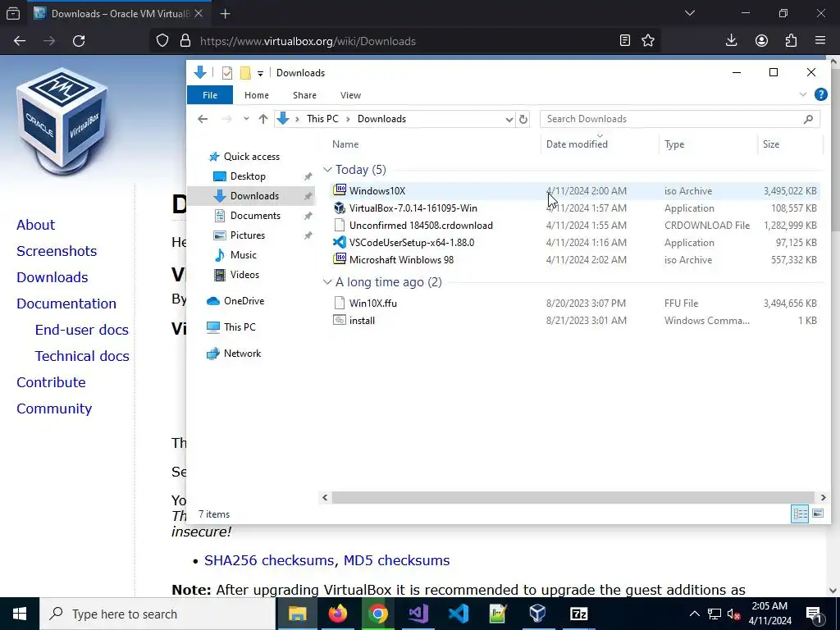840x630 pixels.
Task: Sort by Date modified column header
Action: (x=577, y=144)
